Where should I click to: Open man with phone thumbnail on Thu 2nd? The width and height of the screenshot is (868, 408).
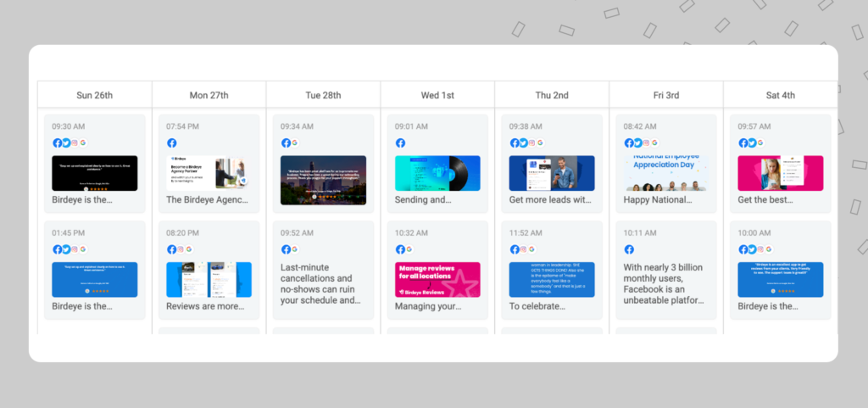(552, 173)
